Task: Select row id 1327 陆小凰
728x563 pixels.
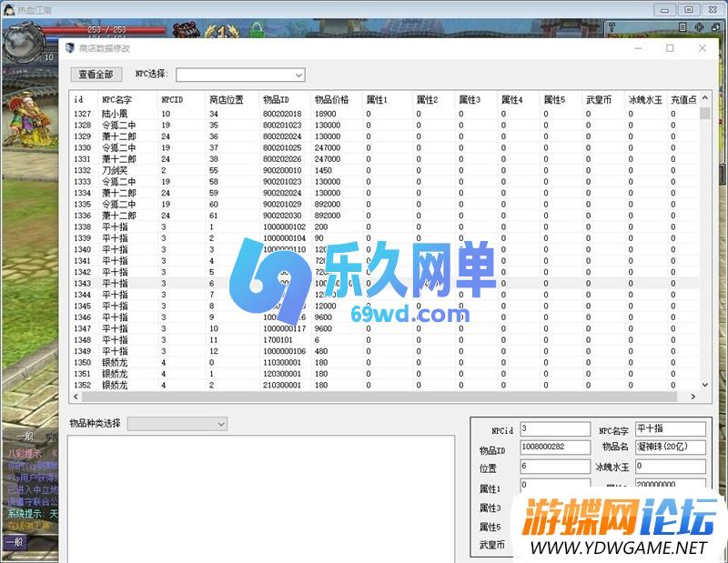Action: point(385,114)
